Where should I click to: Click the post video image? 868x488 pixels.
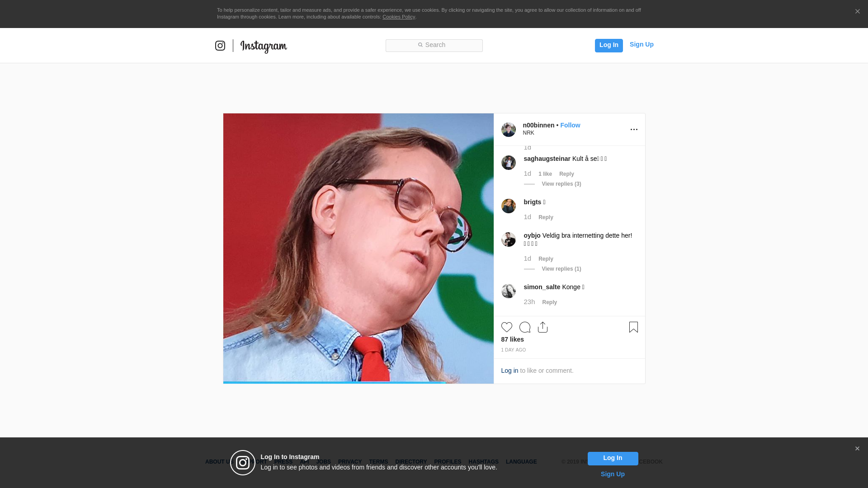[358, 248]
